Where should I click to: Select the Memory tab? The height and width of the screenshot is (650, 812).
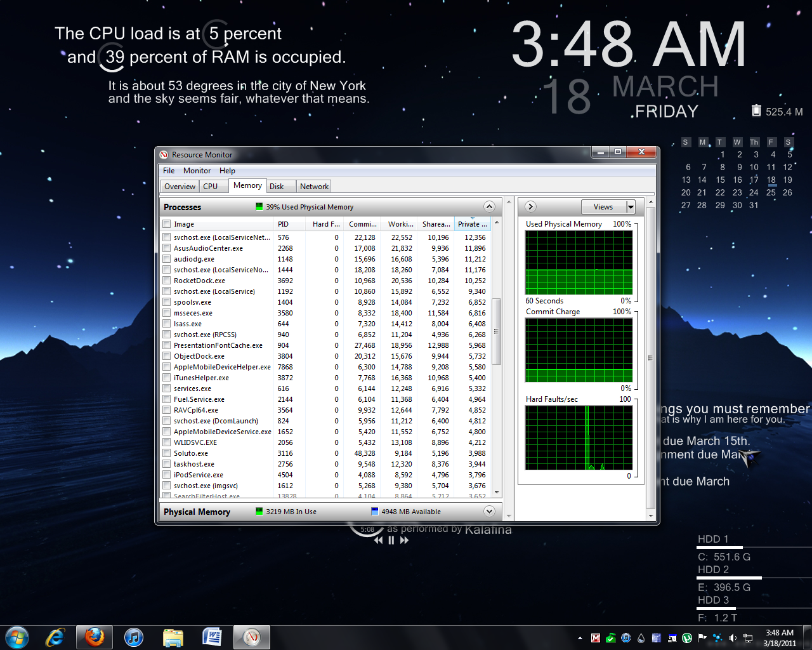click(247, 185)
